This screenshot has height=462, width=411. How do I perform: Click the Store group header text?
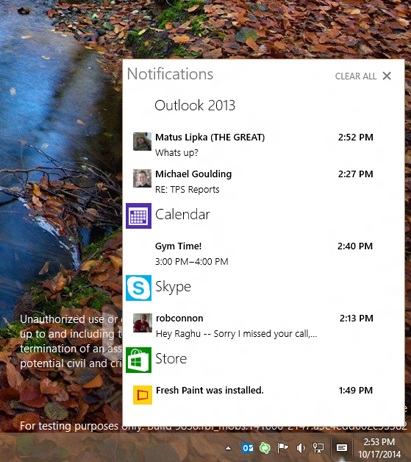click(171, 359)
